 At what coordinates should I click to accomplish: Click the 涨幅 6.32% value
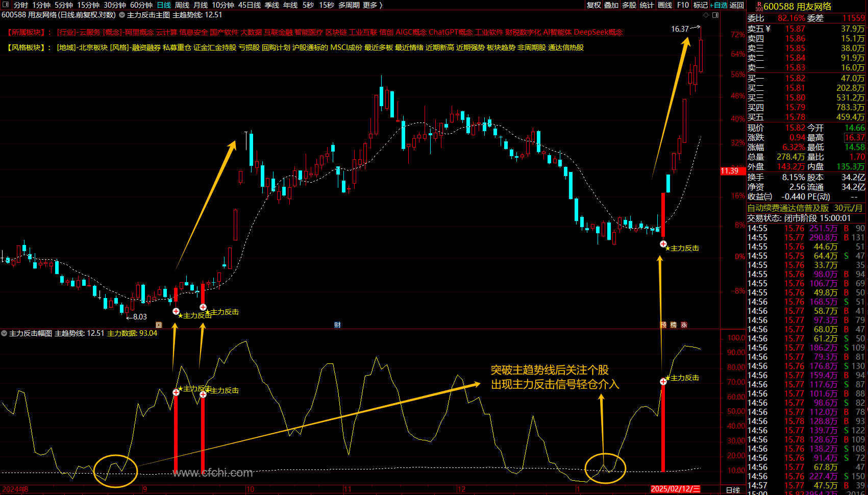coord(793,147)
